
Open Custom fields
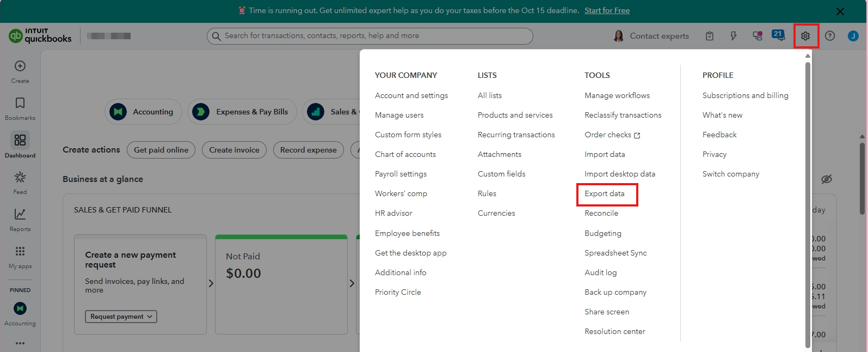[x=501, y=174]
